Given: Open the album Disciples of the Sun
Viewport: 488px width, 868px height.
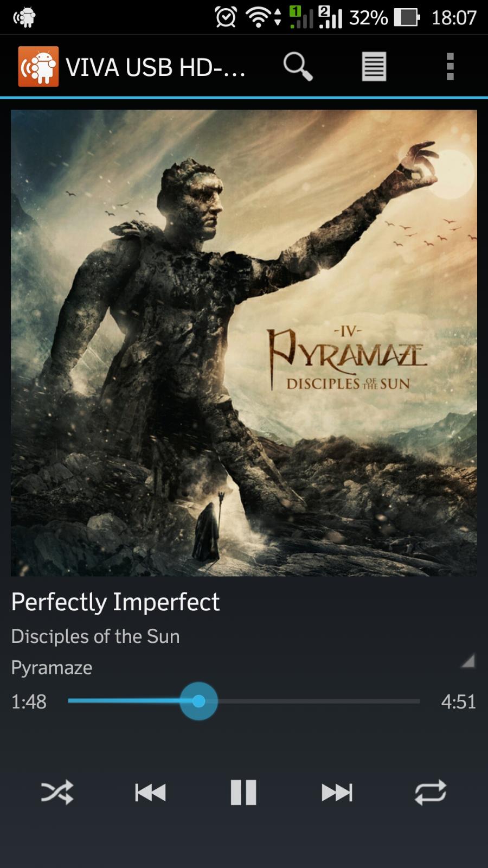Looking at the screenshot, I should click(x=95, y=636).
